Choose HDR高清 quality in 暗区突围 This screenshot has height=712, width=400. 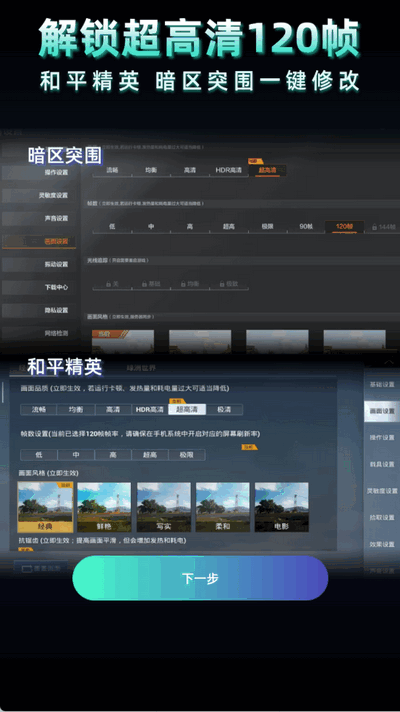coord(228,170)
